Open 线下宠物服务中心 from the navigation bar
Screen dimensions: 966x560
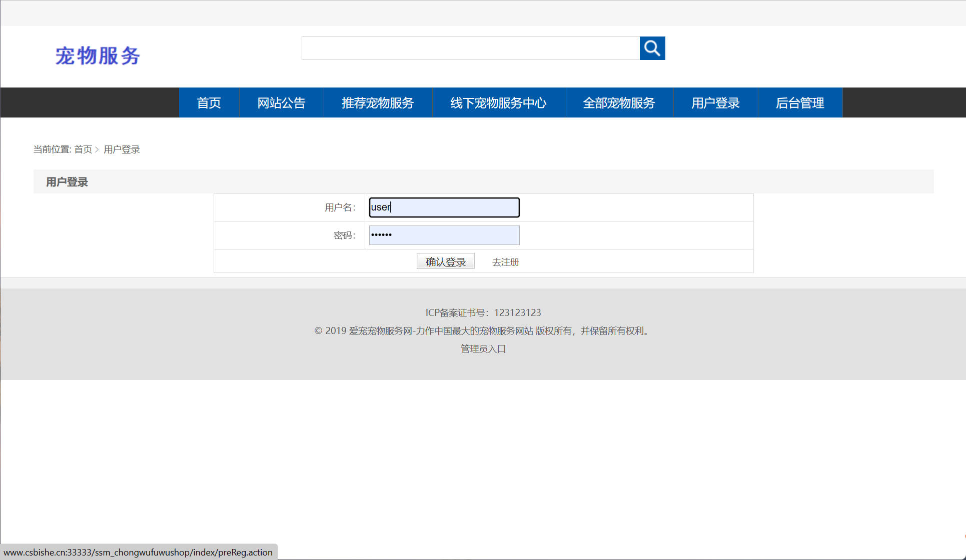coord(498,102)
